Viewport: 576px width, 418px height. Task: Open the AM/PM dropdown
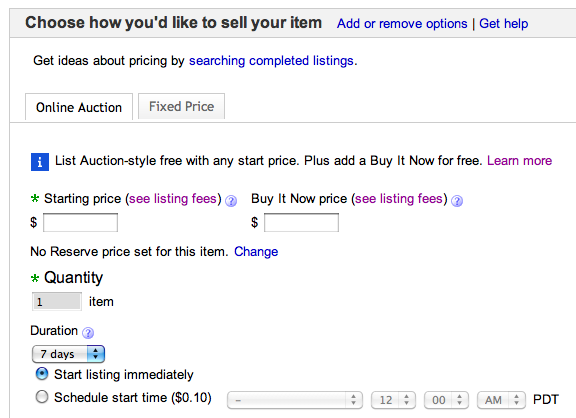(501, 400)
